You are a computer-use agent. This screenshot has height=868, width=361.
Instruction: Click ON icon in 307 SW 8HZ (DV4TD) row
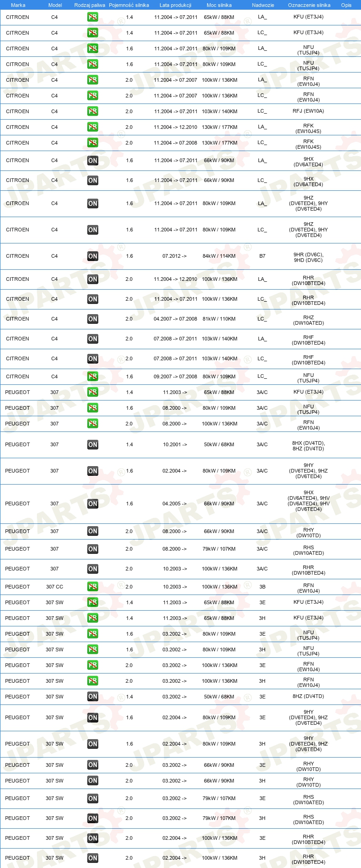[x=93, y=697]
